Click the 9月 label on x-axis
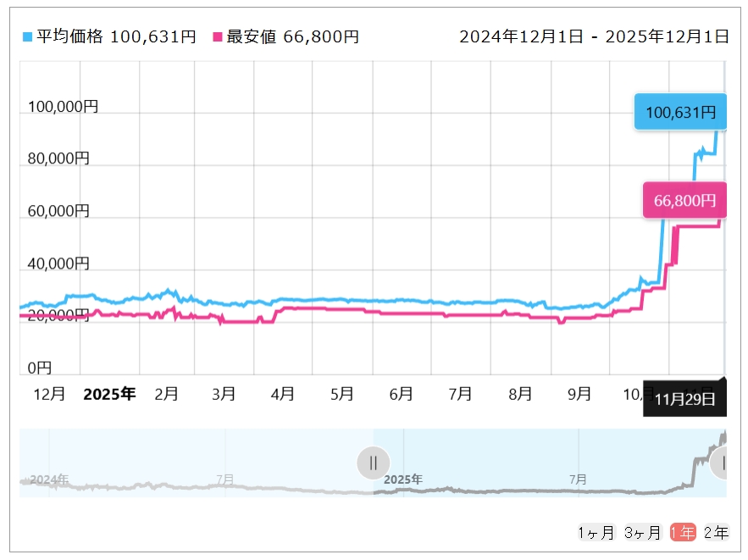 pyautogui.click(x=579, y=394)
